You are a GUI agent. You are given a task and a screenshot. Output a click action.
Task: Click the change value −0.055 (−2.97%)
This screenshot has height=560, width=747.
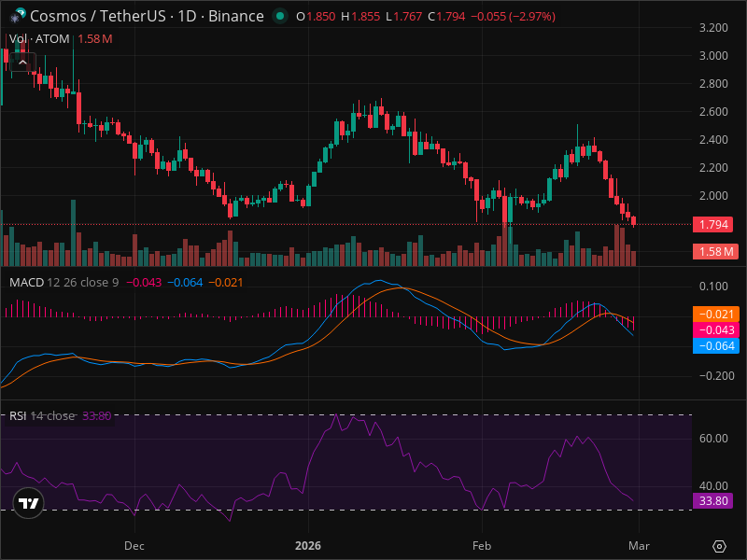click(x=513, y=17)
